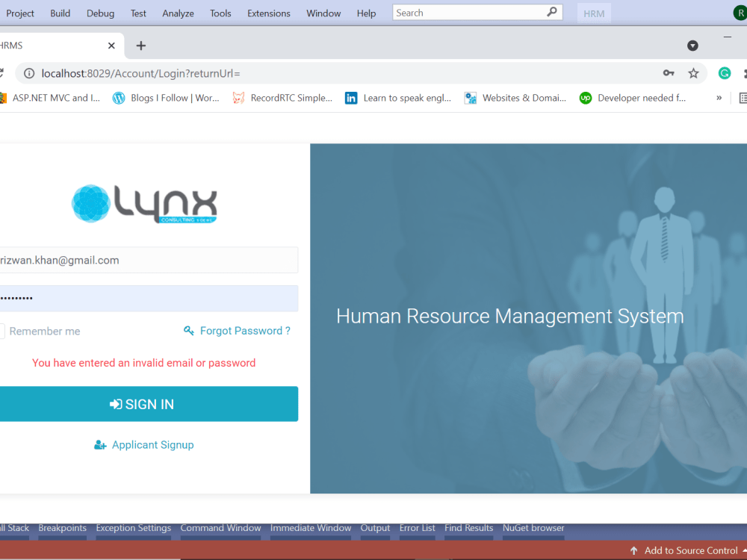Click the site information icon

[x=29, y=73]
